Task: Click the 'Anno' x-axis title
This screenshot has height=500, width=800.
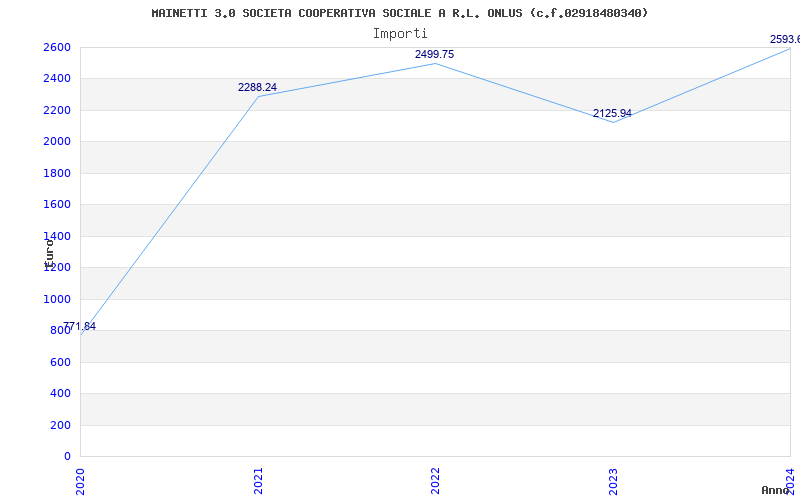Action: (776, 490)
